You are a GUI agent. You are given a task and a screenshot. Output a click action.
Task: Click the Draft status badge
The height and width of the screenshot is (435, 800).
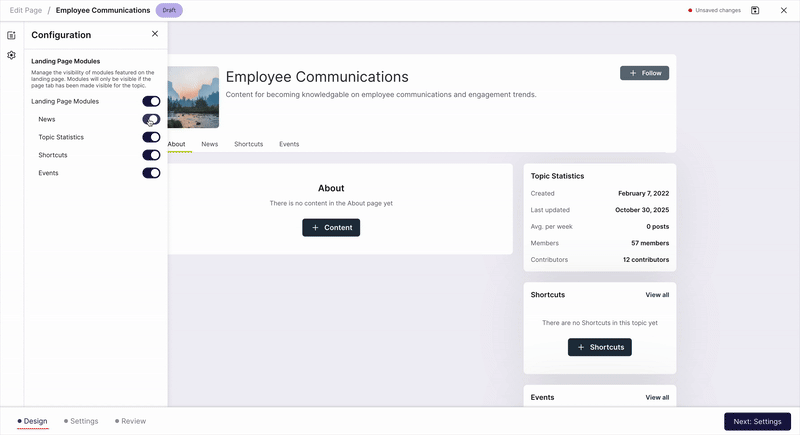pos(169,10)
